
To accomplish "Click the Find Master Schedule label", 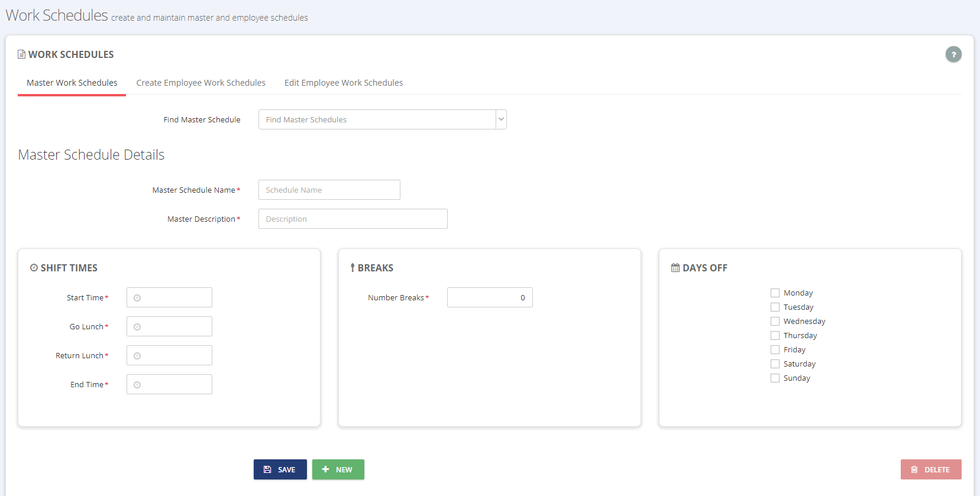I will pos(202,119).
